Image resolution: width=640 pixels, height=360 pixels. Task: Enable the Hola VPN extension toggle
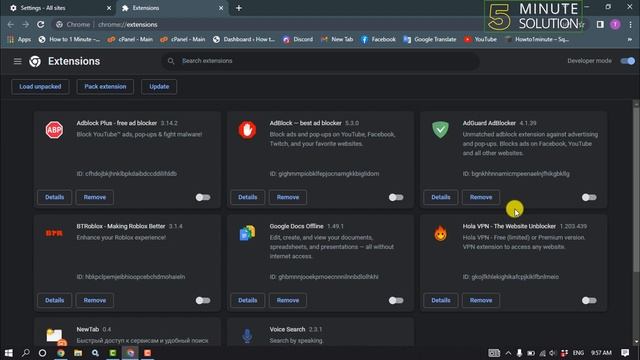(589, 300)
